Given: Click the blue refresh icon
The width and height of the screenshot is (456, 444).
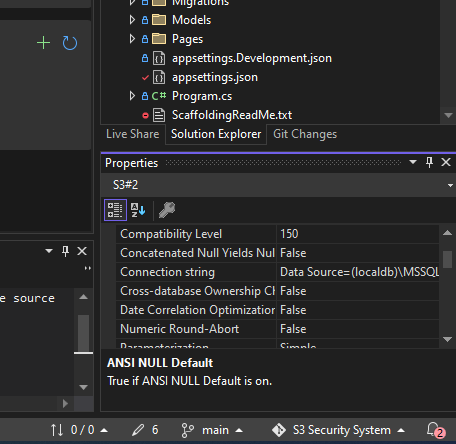Looking at the screenshot, I should coord(70,43).
